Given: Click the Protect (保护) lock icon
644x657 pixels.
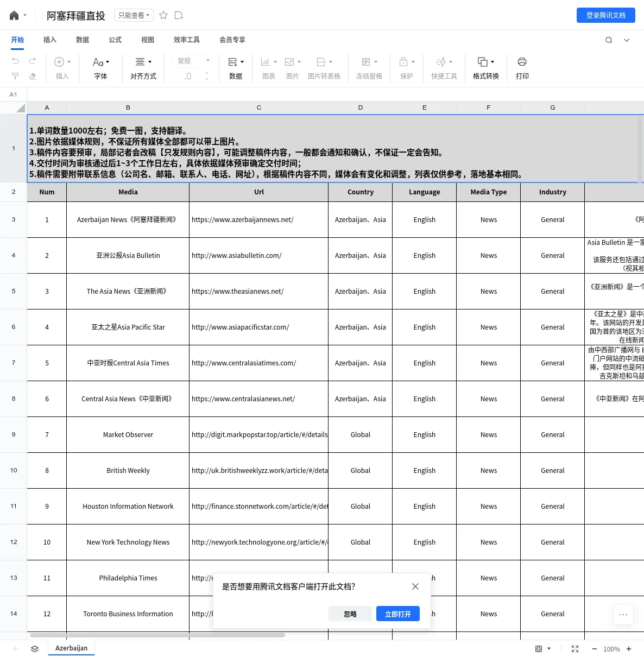Looking at the screenshot, I should pyautogui.click(x=403, y=62).
